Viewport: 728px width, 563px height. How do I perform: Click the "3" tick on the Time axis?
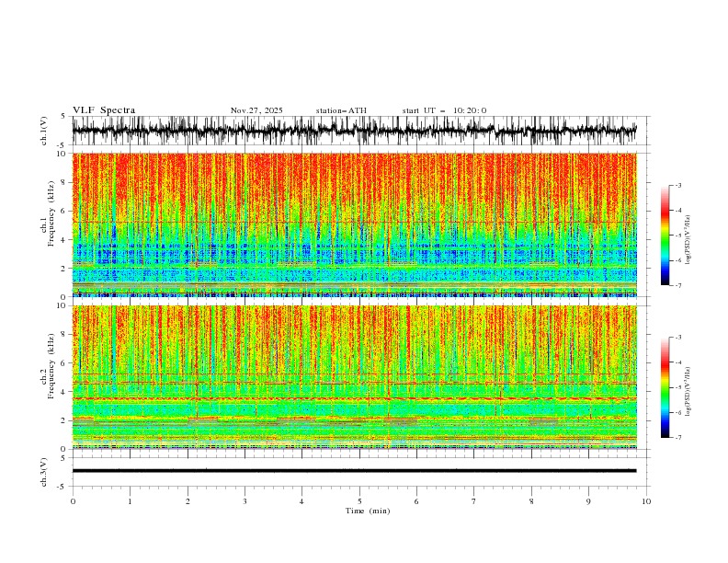point(245,501)
